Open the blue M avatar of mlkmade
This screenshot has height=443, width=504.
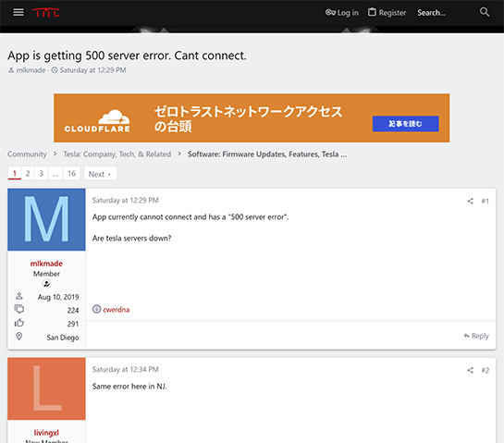click(46, 219)
